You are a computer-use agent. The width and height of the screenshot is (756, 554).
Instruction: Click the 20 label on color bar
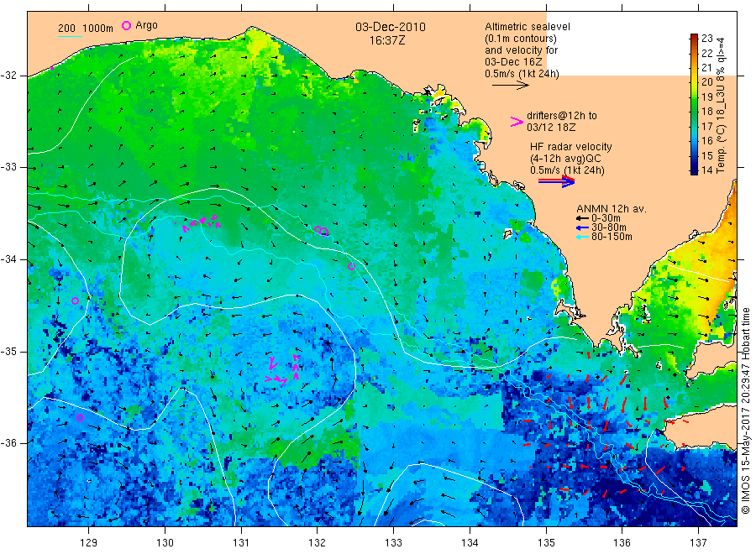coord(706,82)
